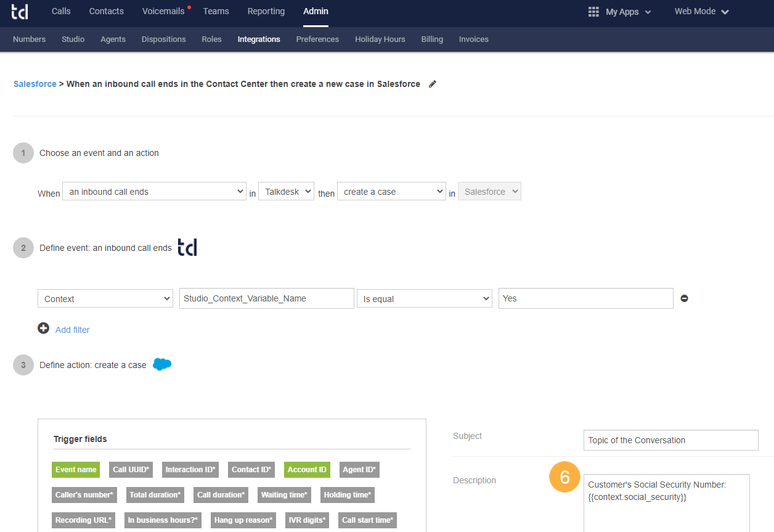Open the 'create a case' action dropdown
774x532 pixels.
(391, 192)
